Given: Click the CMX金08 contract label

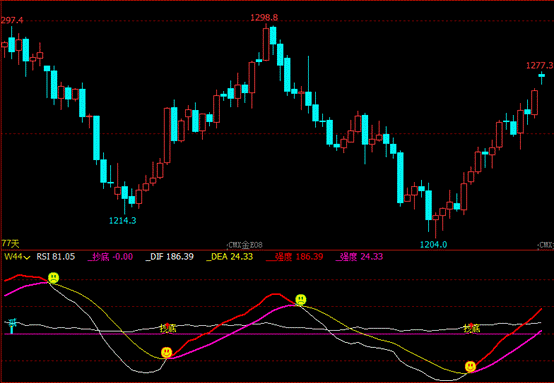Looking at the screenshot, I should pos(245,245).
